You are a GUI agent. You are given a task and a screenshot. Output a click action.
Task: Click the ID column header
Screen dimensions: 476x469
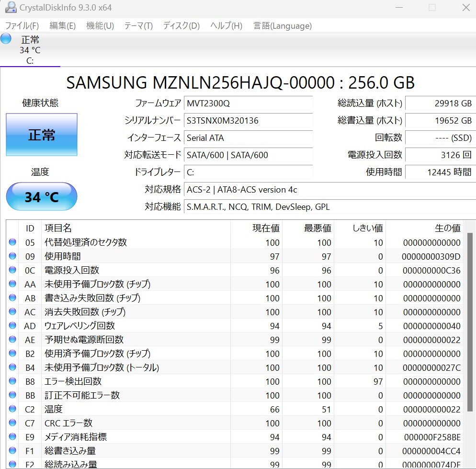(30, 228)
